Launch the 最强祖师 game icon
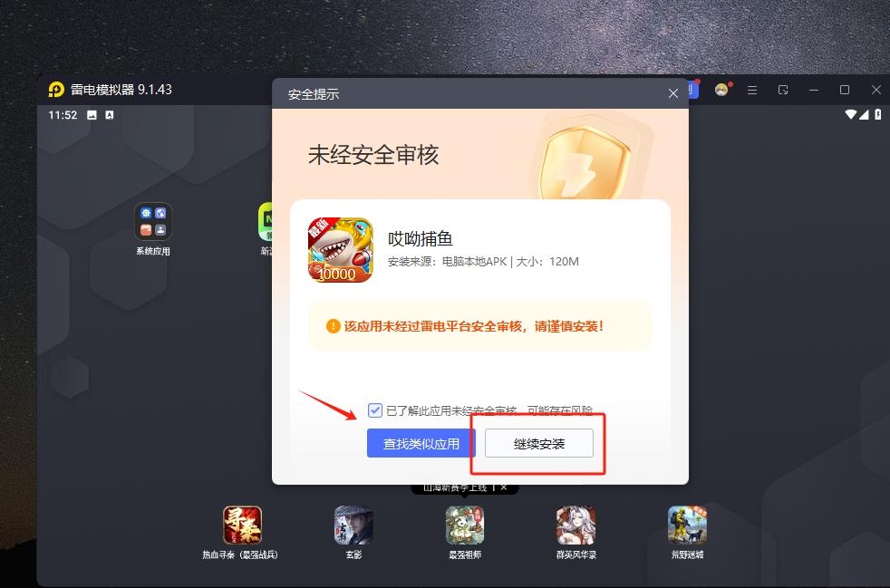 tap(464, 525)
